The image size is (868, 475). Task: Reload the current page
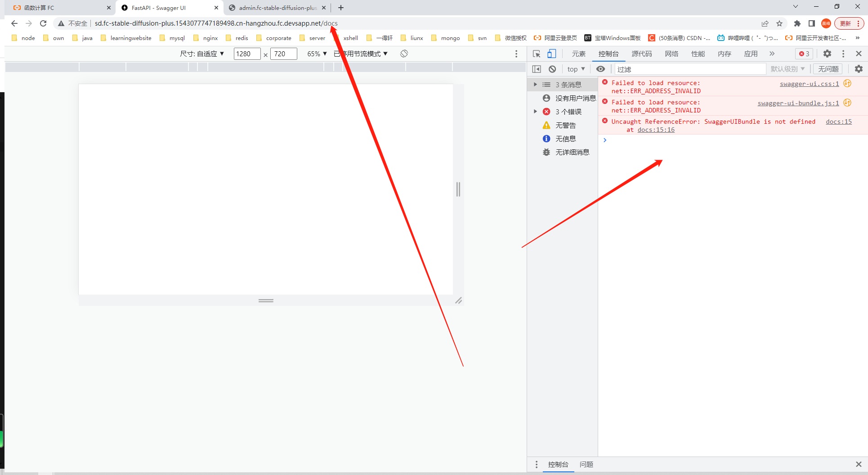coord(43,23)
